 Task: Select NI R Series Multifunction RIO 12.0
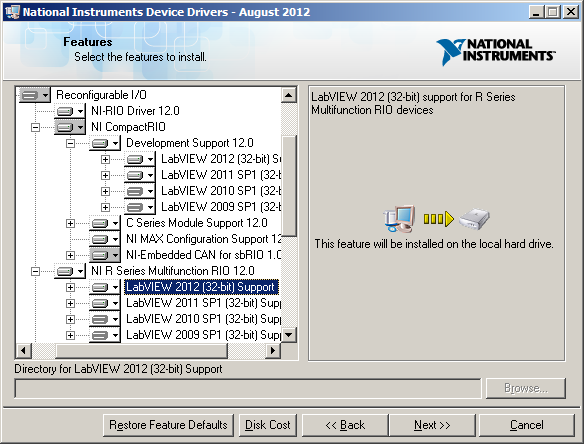click(173, 271)
